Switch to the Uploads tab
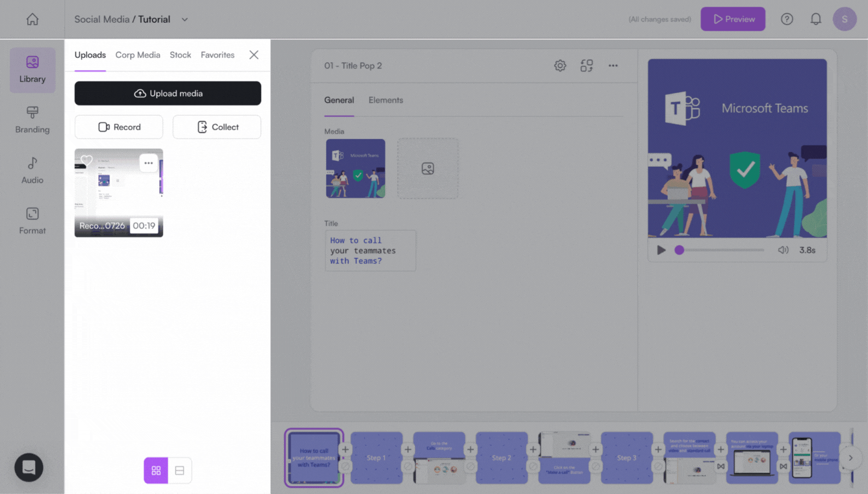868x494 pixels. 90,55
